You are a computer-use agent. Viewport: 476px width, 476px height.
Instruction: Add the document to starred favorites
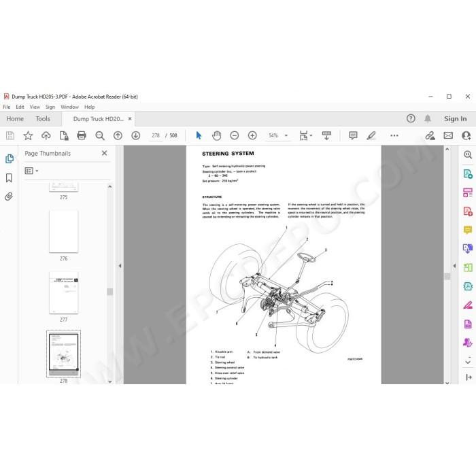tap(28, 135)
